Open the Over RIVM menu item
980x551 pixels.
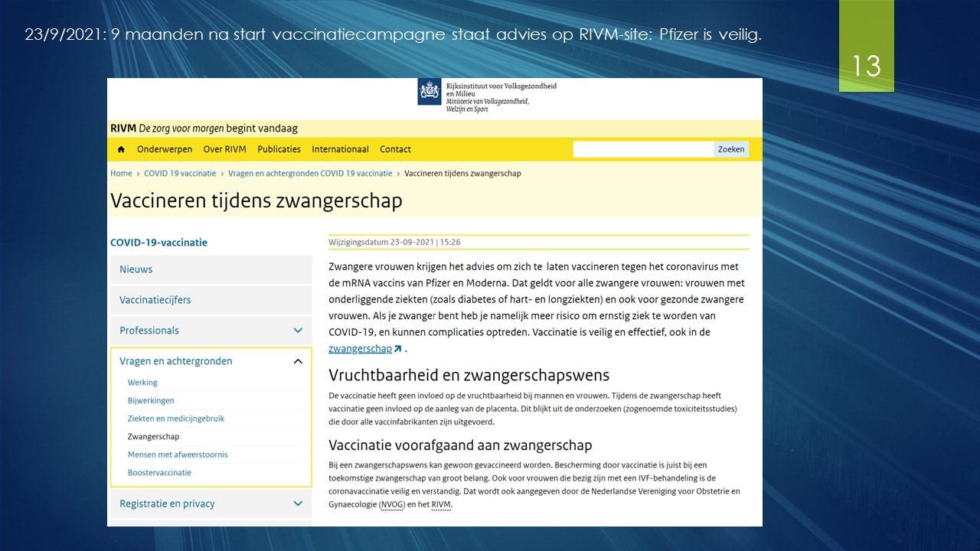[x=224, y=149]
